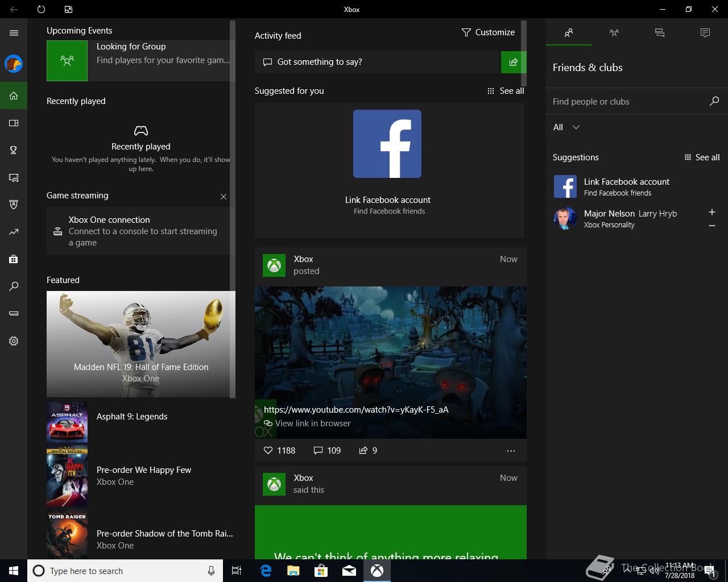Open Customize activity feed filter
This screenshot has width=728, height=582.
pyautogui.click(x=488, y=32)
